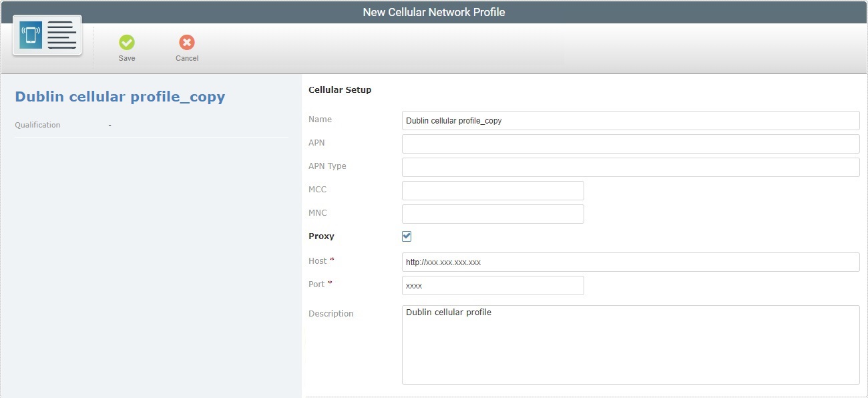Select the title New Cellular Network Profile

pos(434,11)
